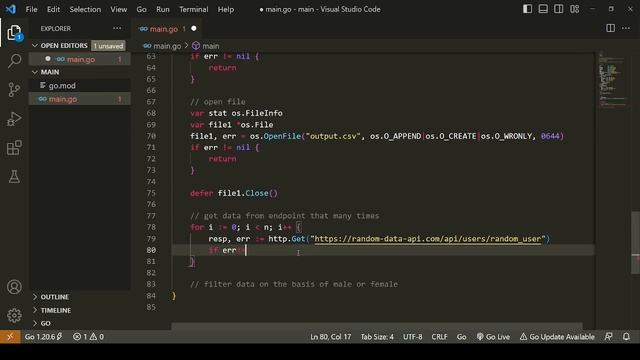
Task: Click the vertical editor scrollbar
Action: [x=636, y=243]
